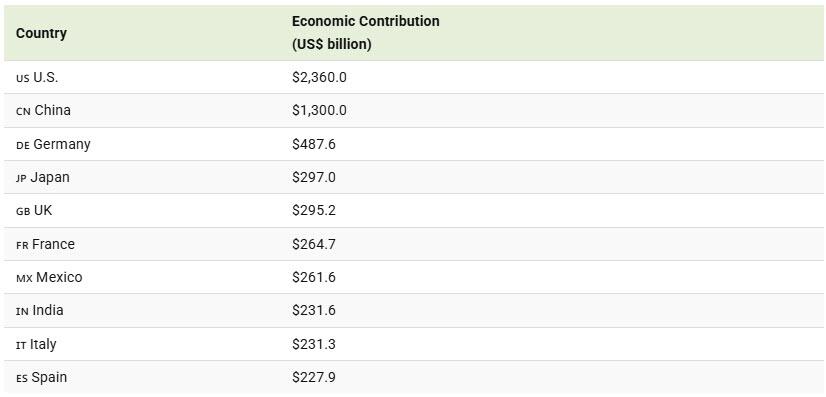Click the $2,360.0 value cell
826x397 pixels.
pyautogui.click(x=319, y=77)
